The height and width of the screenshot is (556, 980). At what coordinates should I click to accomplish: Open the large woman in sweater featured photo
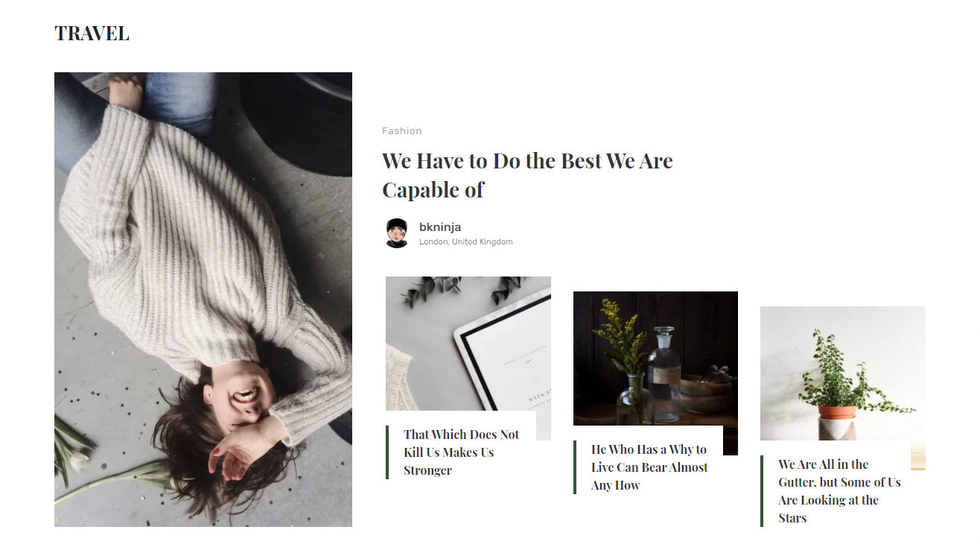(x=203, y=300)
